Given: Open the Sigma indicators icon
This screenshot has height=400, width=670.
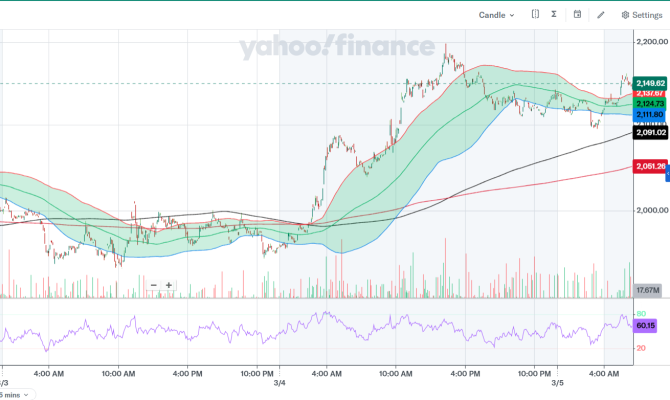Looking at the screenshot, I should (x=554, y=15).
